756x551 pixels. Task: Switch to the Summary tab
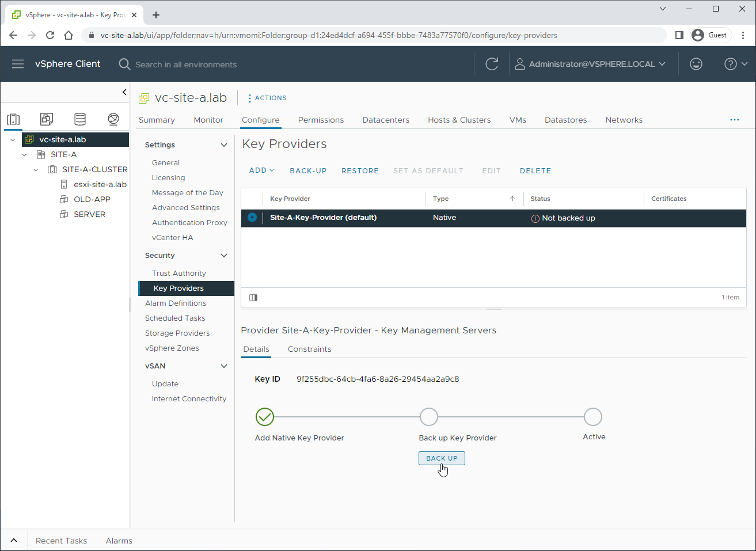[157, 120]
